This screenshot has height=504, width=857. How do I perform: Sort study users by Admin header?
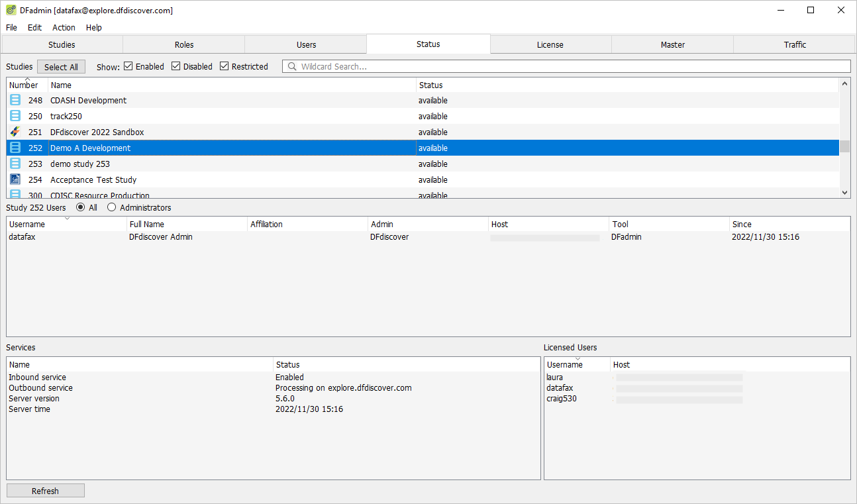428,224
